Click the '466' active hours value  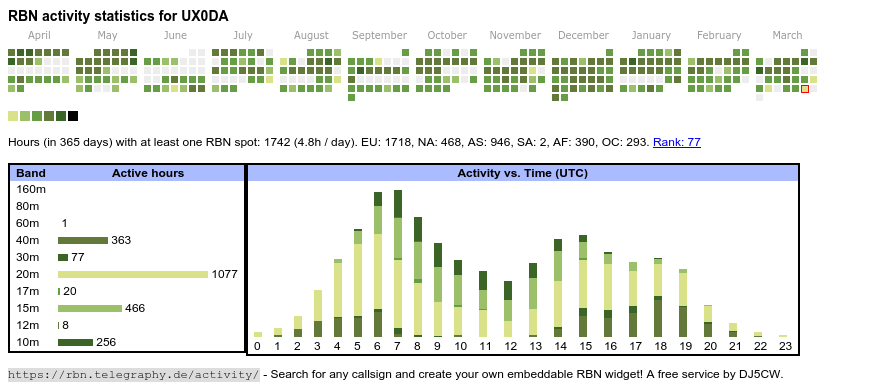coord(135,308)
